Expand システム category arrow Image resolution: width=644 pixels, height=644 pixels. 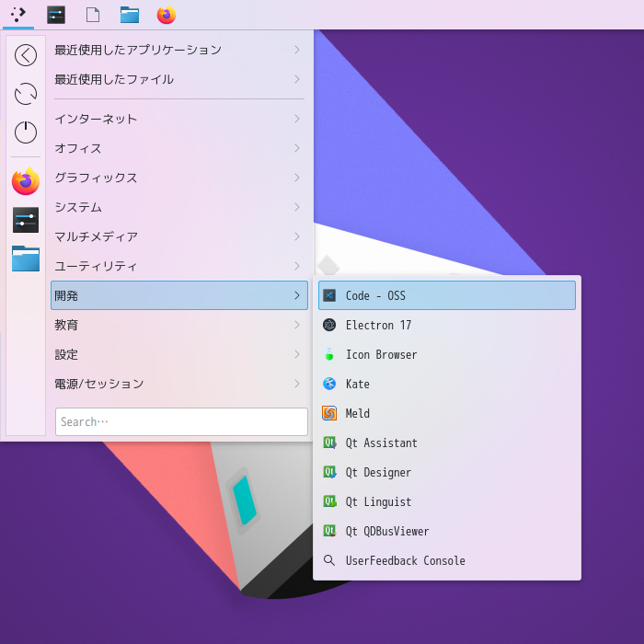(297, 207)
